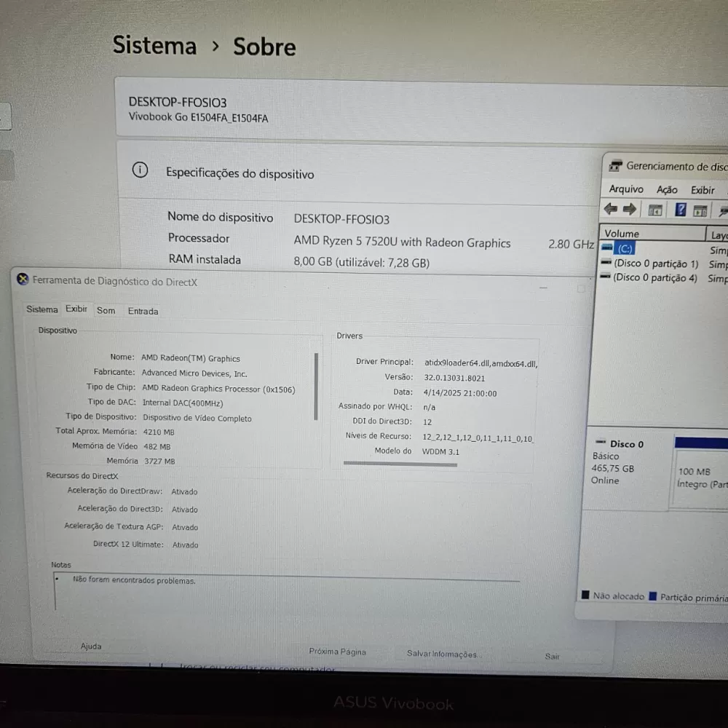Open the Exibir menu in Disk Management
Viewport: 728px width, 728px height.
click(702, 189)
